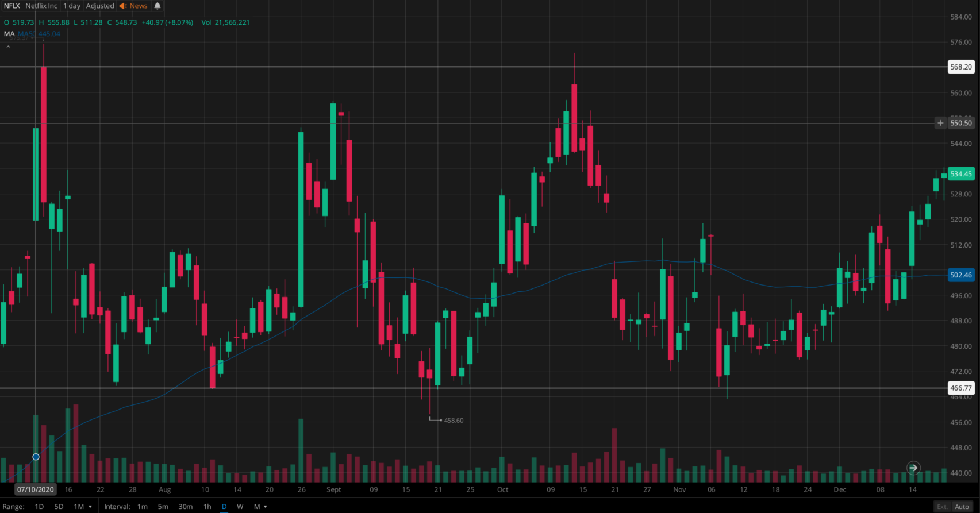Click the NFLX ticker symbol

pyautogui.click(x=11, y=6)
